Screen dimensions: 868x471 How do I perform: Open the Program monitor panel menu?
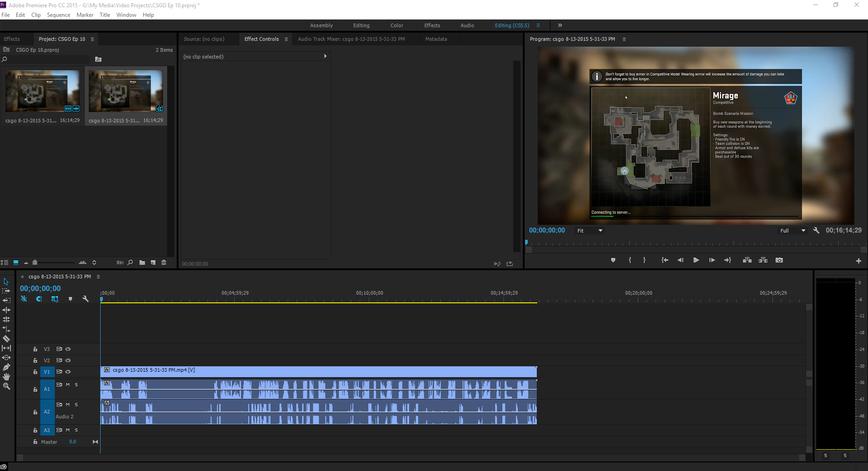(x=624, y=39)
